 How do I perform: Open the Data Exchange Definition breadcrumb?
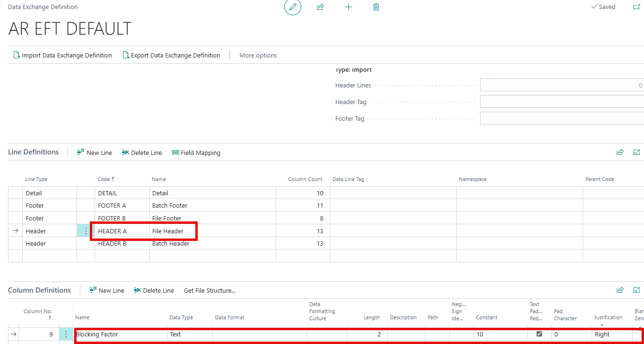[43, 7]
